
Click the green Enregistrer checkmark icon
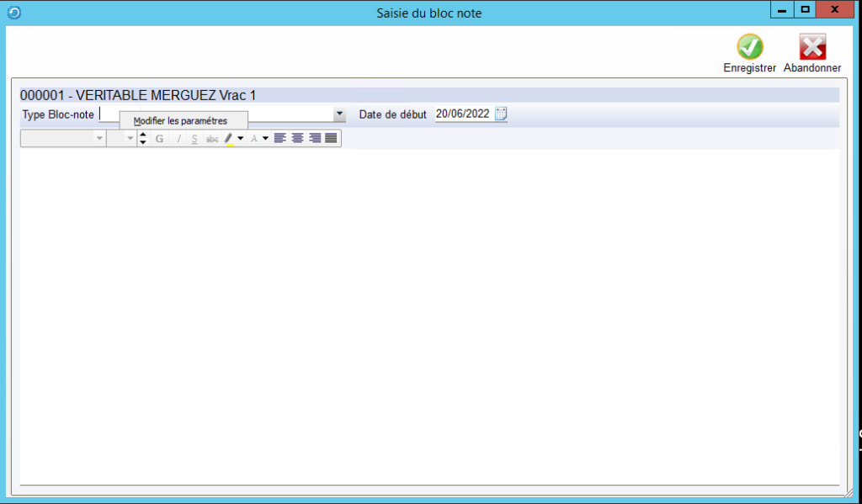pos(749,47)
